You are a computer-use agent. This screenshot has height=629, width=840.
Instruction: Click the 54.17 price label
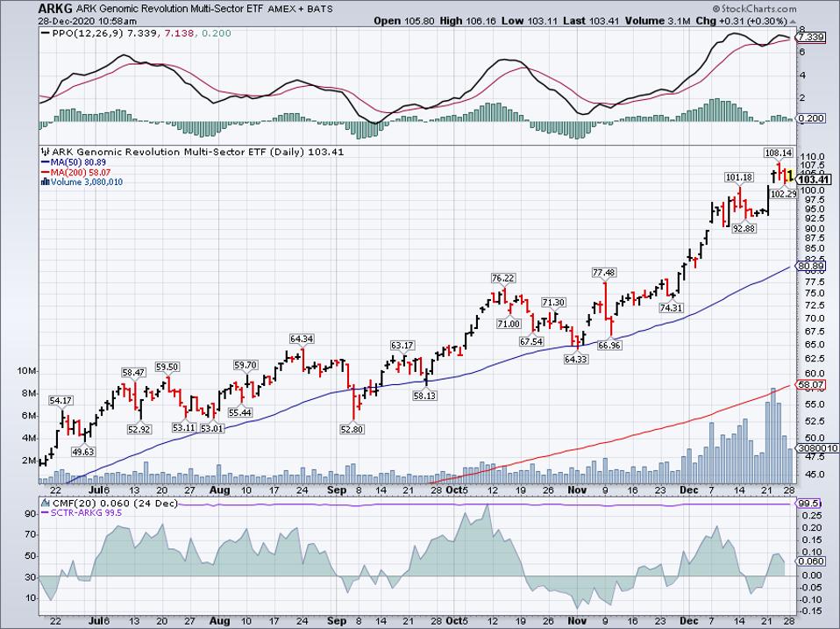[61, 400]
